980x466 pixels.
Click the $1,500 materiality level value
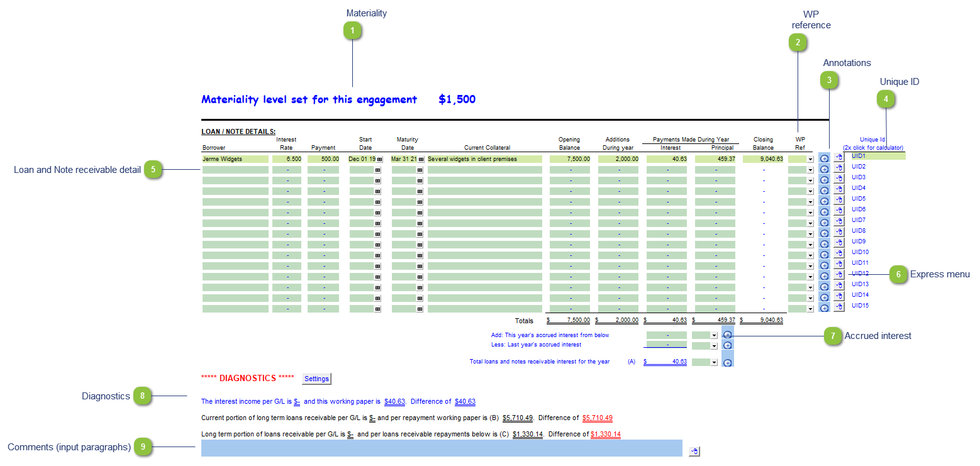coord(457,99)
